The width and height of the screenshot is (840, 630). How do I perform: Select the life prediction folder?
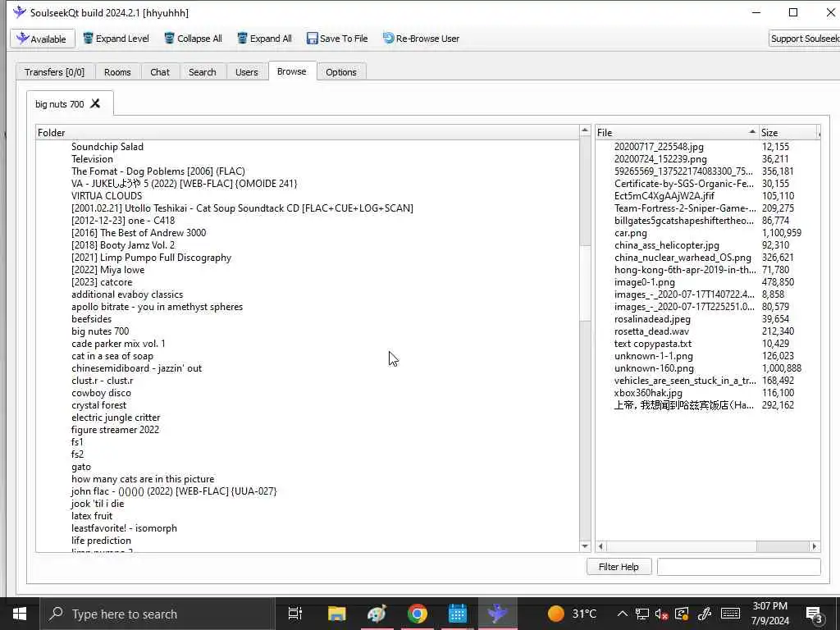coord(101,541)
